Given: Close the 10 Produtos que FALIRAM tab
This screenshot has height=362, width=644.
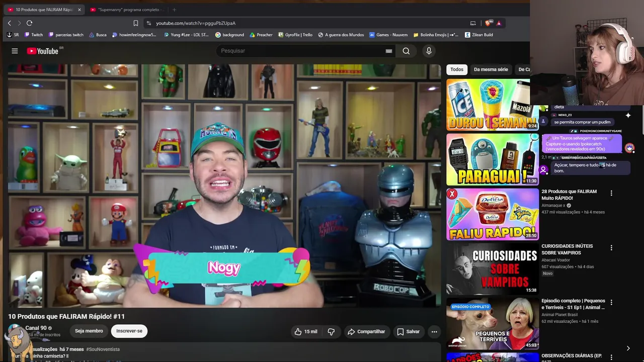Looking at the screenshot, I should pyautogui.click(x=79, y=10).
